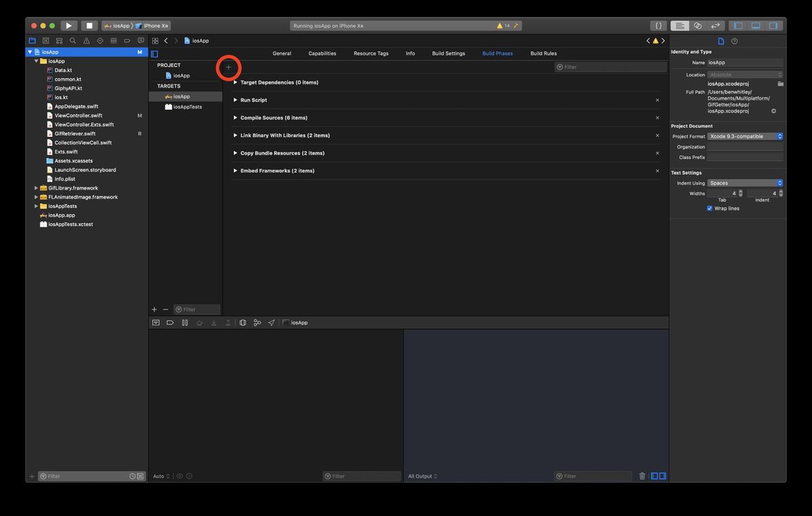This screenshot has width=812, height=516.
Task: Open the Test navigator diamond icon
Action: pyautogui.click(x=99, y=41)
